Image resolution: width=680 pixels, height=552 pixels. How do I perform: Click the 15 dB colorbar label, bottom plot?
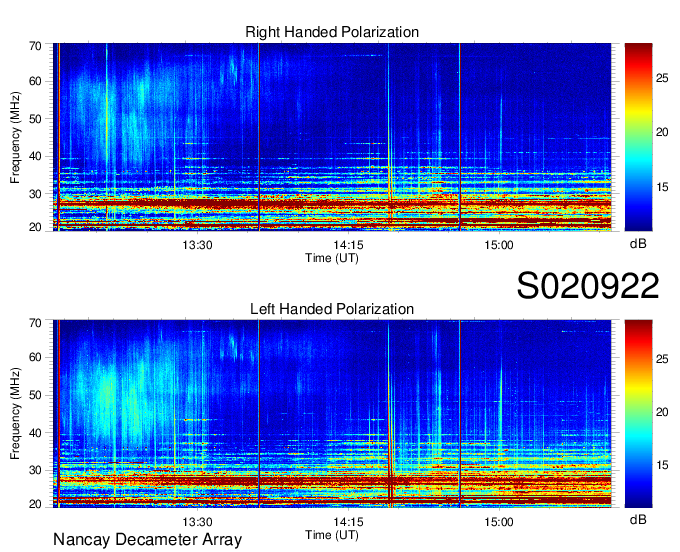662,465
